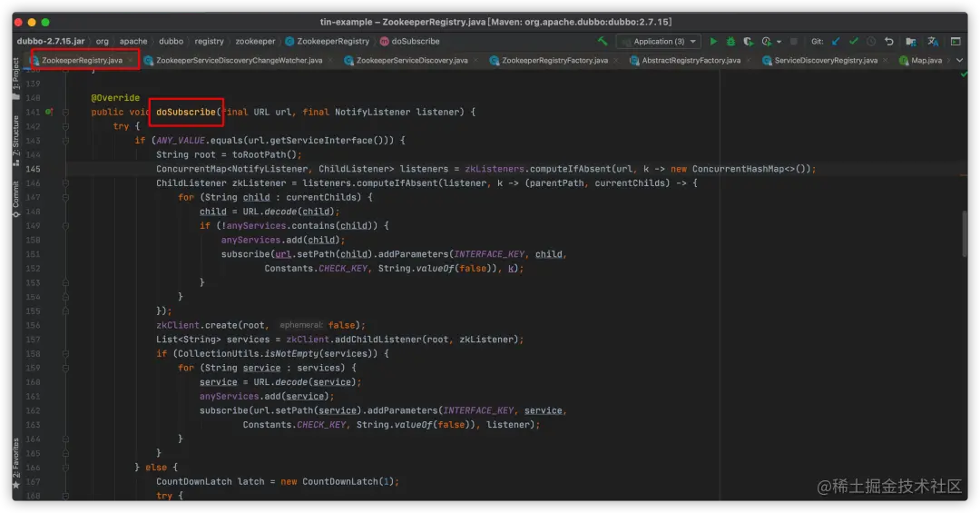The height and width of the screenshot is (513, 980).
Task: Open the Structure tool window sidebar tab
Action: (x=16, y=141)
